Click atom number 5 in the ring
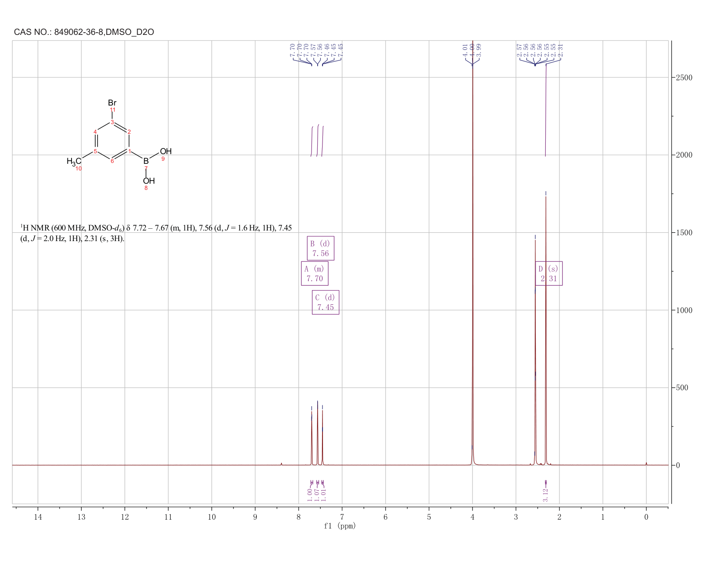728x563 pixels. tap(95, 151)
